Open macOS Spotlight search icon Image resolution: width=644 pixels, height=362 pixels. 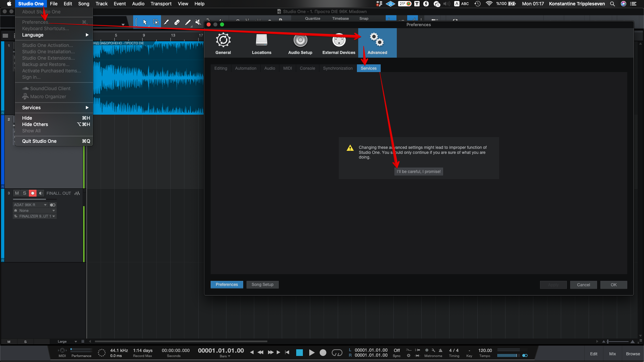pyautogui.click(x=612, y=4)
